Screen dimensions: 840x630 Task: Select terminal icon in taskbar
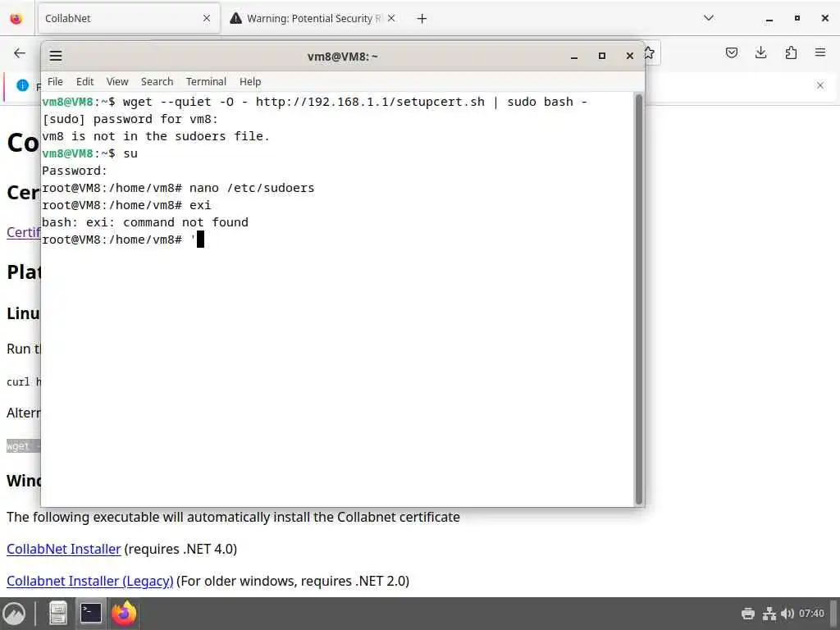pos(90,614)
